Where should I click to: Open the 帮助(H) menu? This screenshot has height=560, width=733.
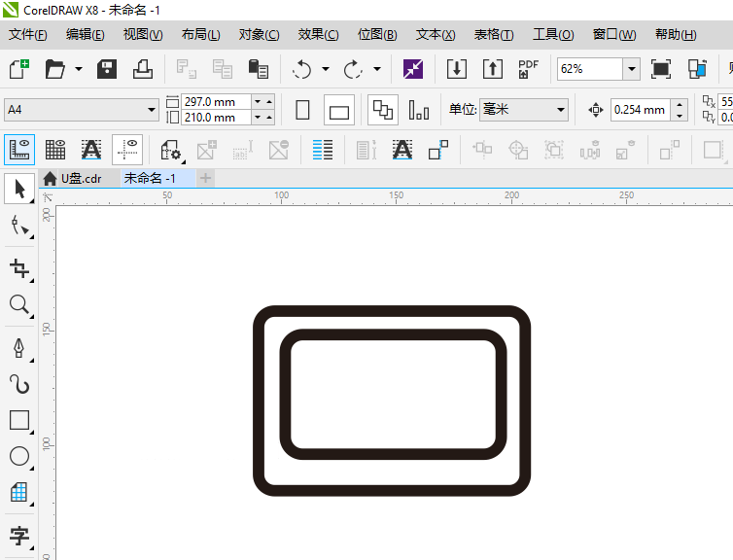pyautogui.click(x=675, y=35)
